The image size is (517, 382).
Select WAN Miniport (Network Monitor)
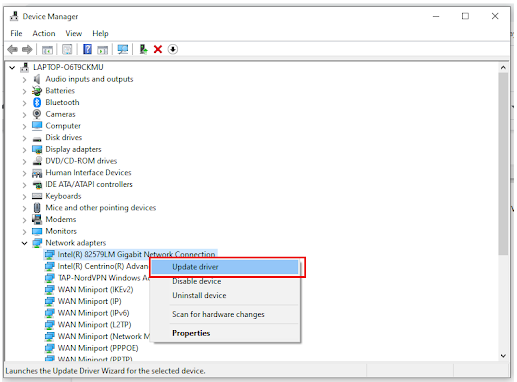(x=104, y=336)
